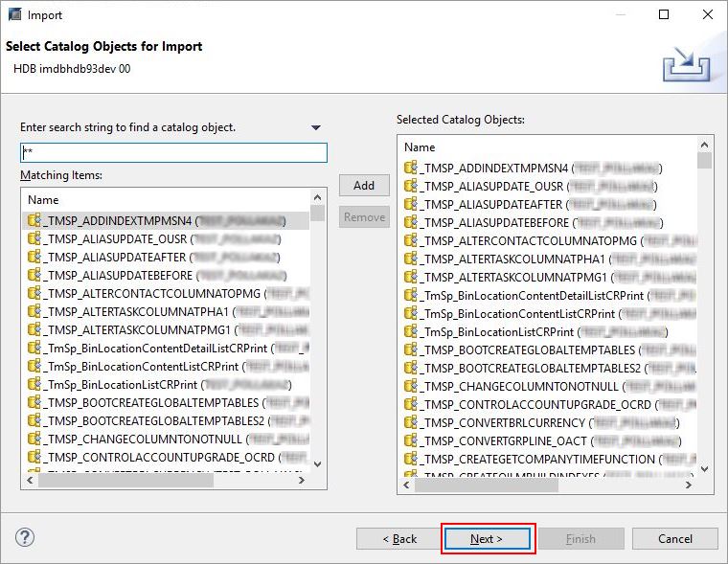Image resolution: width=728 pixels, height=564 pixels.
Task: Click the Selected Catalog Objects vertical scrollbar down arrow
Action: point(705,469)
